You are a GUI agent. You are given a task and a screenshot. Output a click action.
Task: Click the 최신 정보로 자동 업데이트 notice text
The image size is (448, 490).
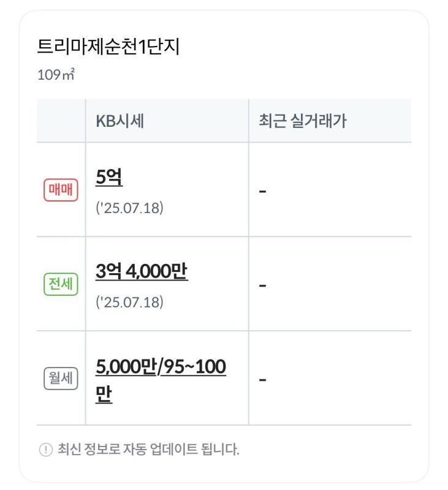pos(148,450)
